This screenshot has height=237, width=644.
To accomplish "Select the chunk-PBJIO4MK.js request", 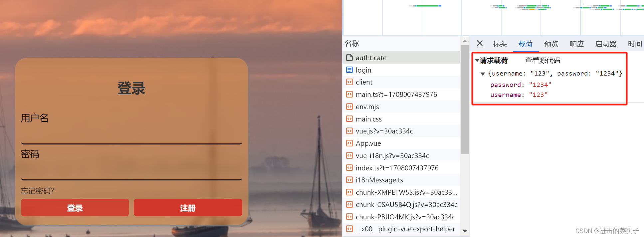I will (x=401, y=217).
